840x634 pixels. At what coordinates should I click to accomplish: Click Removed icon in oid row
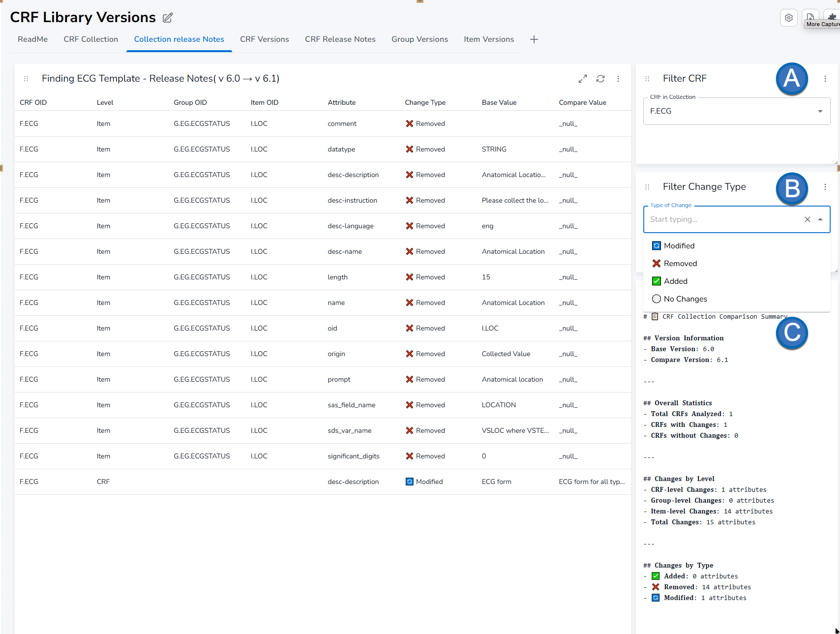[x=409, y=329]
